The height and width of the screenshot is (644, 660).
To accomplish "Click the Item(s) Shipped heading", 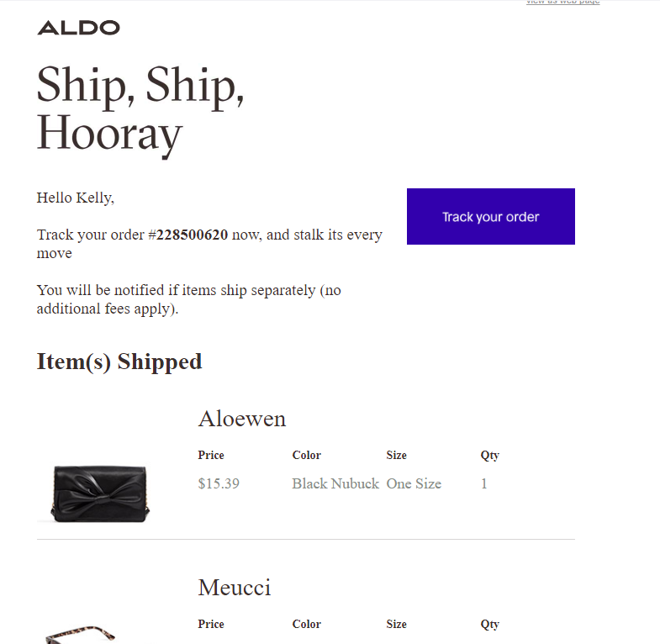I will click(119, 362).
